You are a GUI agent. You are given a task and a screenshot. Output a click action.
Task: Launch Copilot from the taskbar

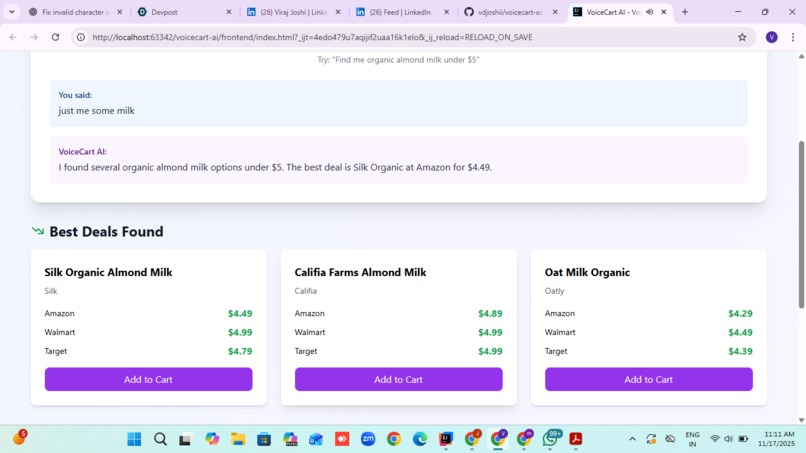212,439
